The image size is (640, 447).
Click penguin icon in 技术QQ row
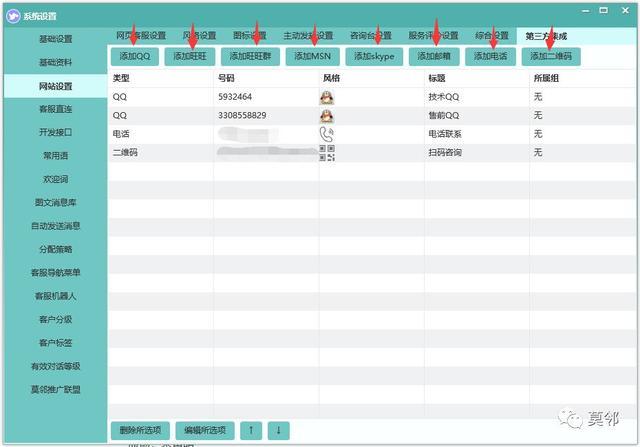[x=327, y=97]
